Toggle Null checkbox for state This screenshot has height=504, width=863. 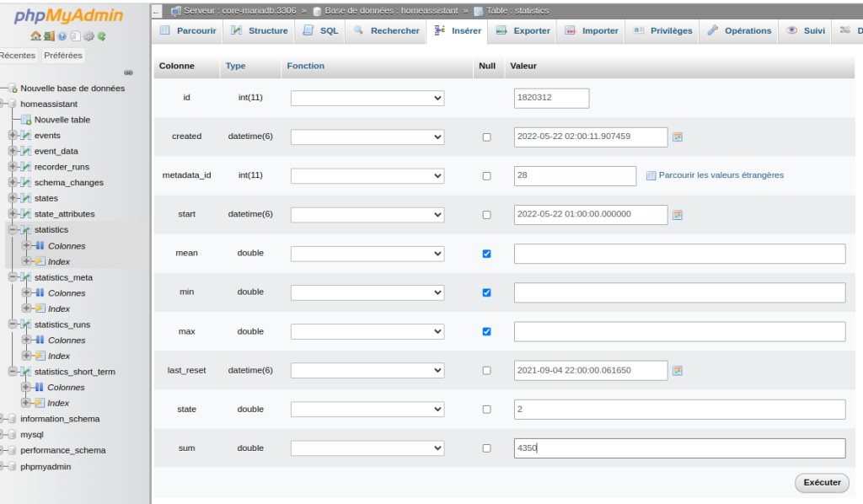486,410
